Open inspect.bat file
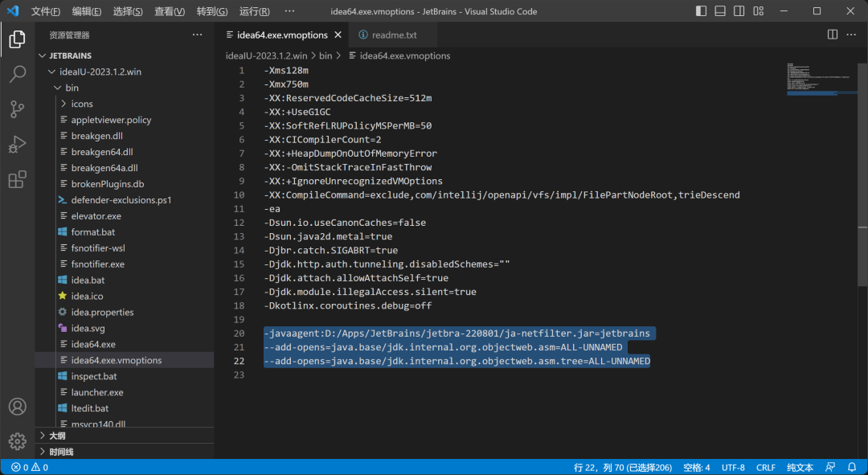 [x=125, y=376]
